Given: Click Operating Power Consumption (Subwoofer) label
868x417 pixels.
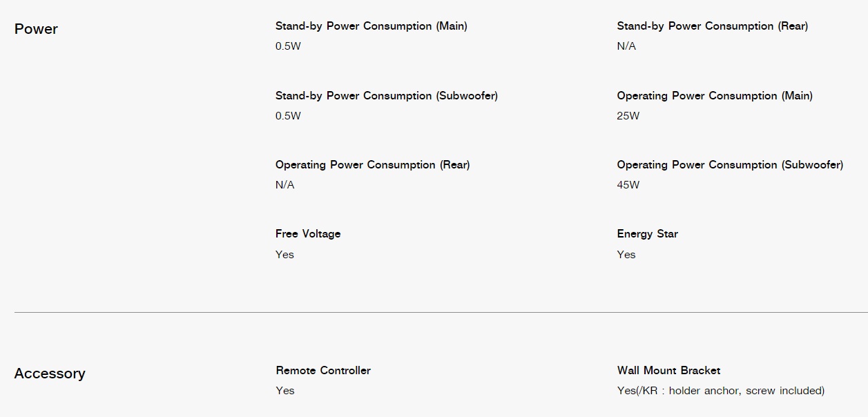Looking at the screenshot, I should point(730,165).
